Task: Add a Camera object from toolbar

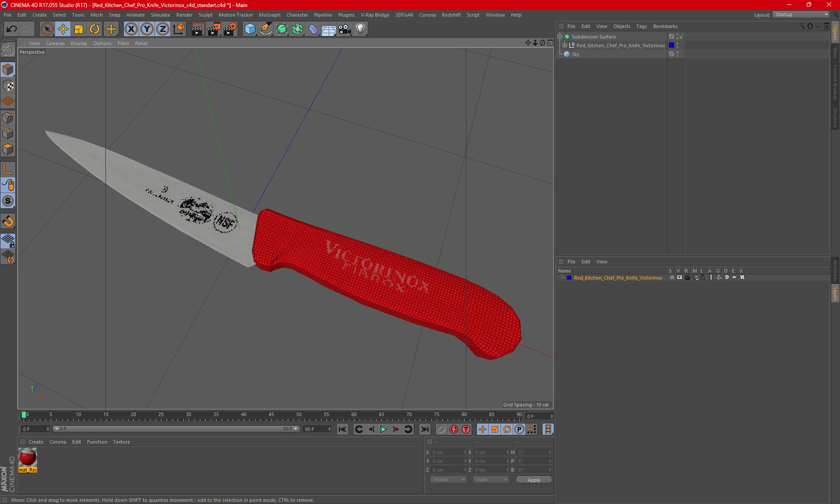Action: [344, 29]
